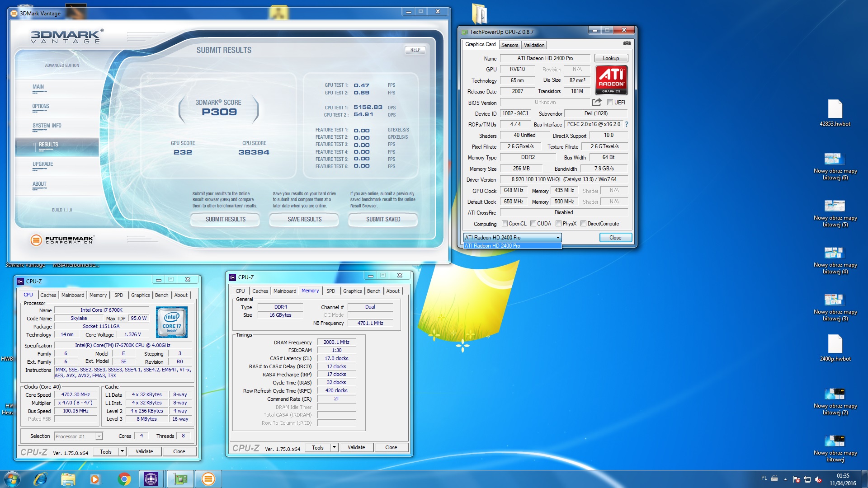
Task: Select desktop file Nowy obraz mapy bitowej (4)
Action: tap(835, 260)
